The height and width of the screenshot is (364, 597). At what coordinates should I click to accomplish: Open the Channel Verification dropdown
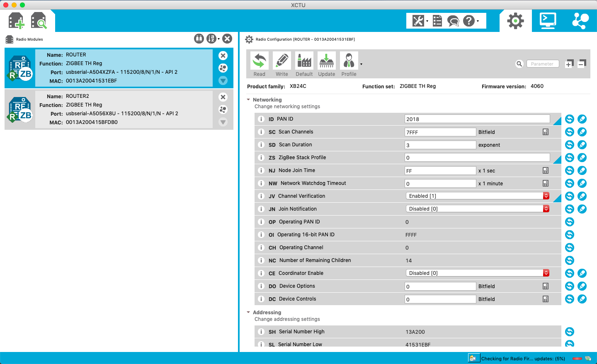[546, 196]
